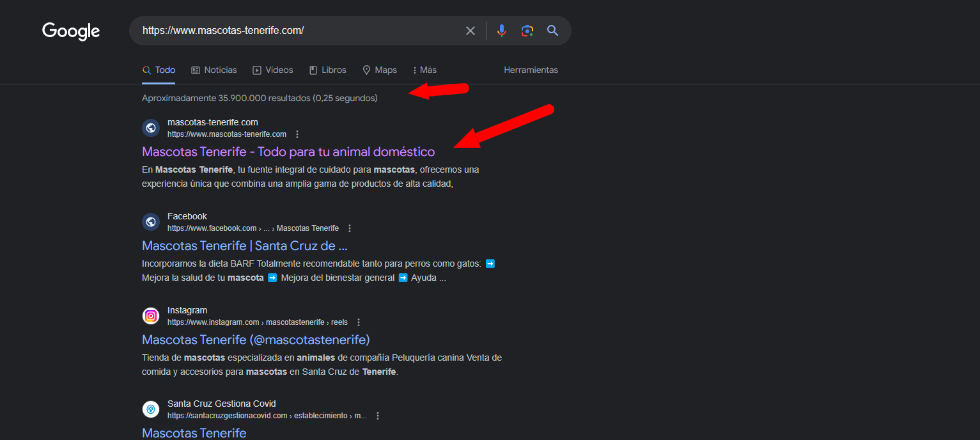Click the Google logo

pyautogui.click(x=71, y=31)
